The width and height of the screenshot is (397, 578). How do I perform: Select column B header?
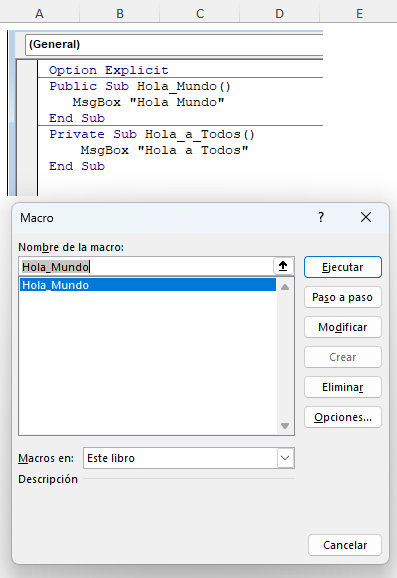tap(120, 14)
